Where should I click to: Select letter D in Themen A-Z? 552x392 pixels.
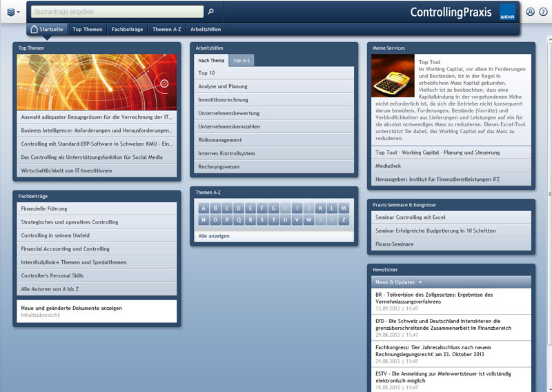click(x=239, y=208)
